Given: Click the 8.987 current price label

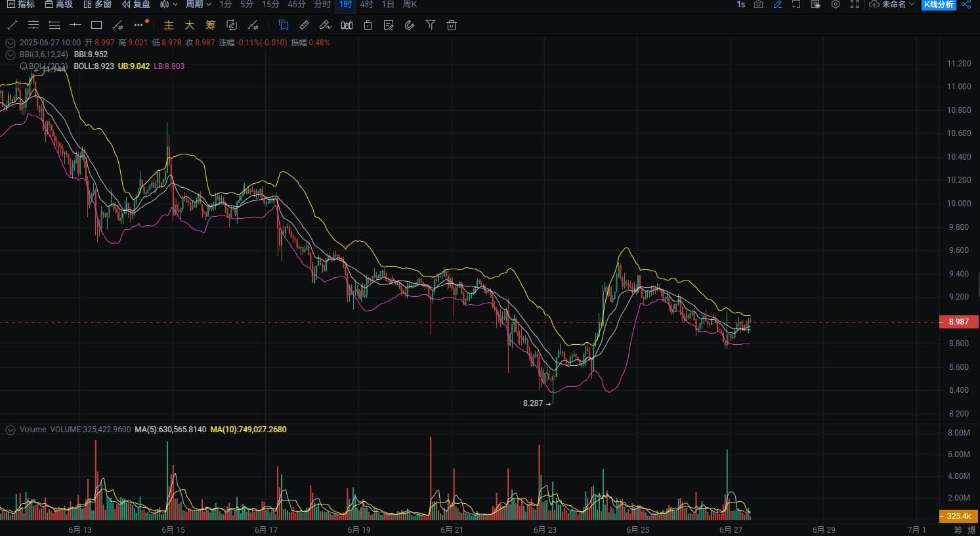Looking at the screenshot, I should 958,322.
